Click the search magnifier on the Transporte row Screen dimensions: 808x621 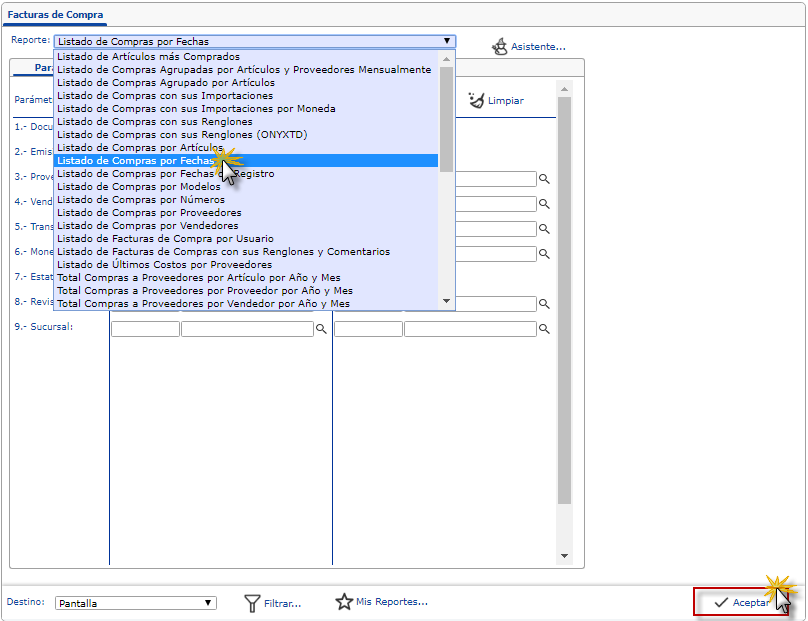544,228
